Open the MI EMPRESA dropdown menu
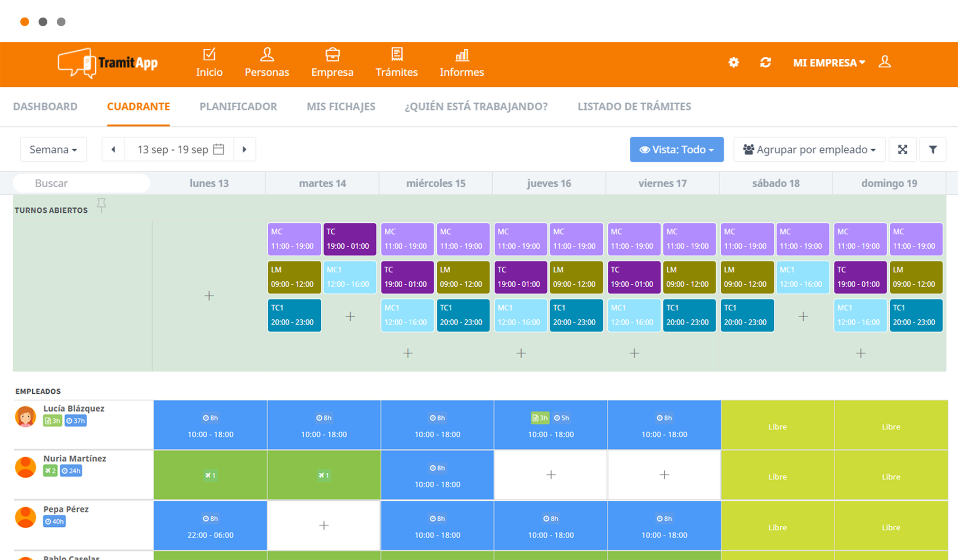This screenshot has height=560, width=958. [829, 63]
